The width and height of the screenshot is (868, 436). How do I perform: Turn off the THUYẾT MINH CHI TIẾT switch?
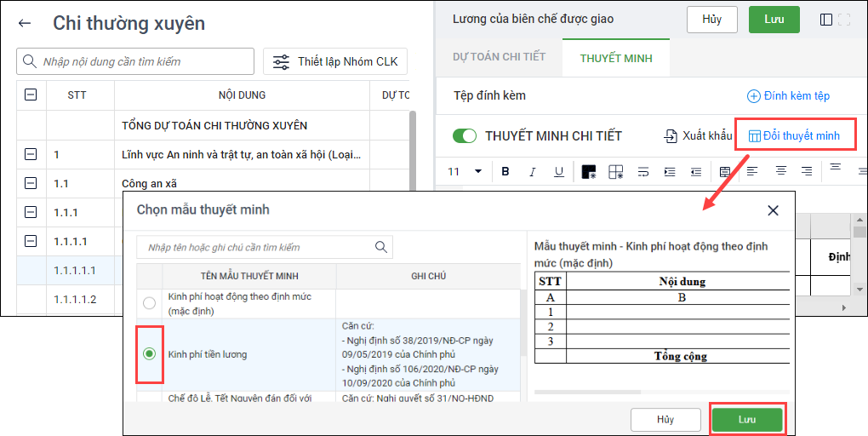(x=465, y=136)
